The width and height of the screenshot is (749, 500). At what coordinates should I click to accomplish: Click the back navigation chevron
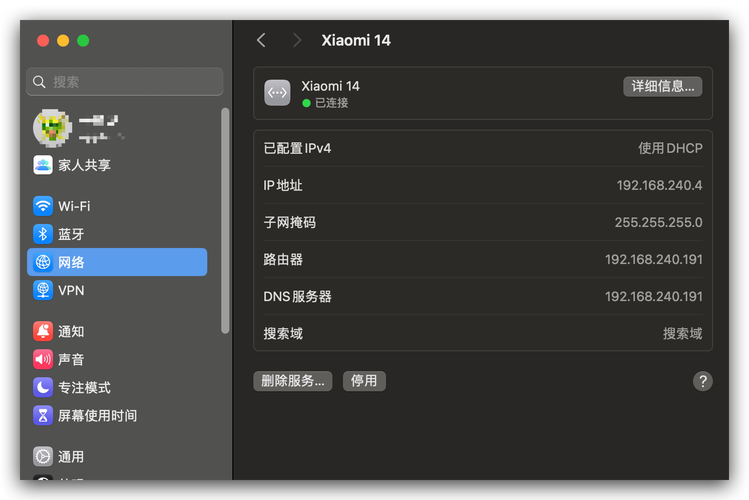tap(261, 40)
